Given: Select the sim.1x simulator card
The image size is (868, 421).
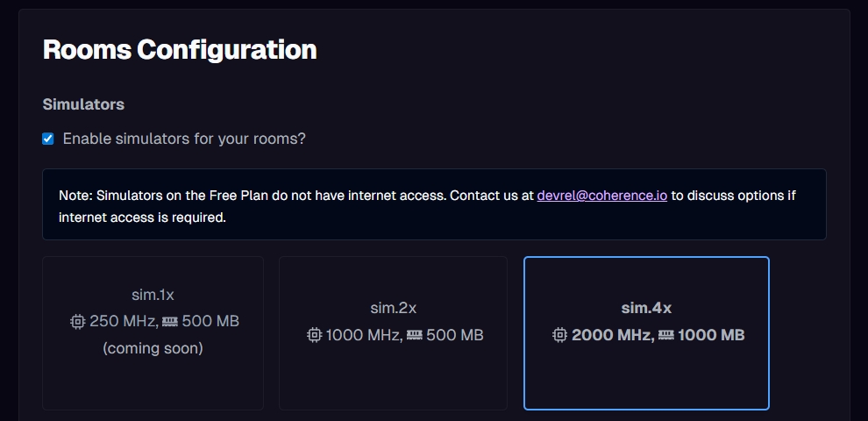Looking at the screenshot, I should pos(153,332).
